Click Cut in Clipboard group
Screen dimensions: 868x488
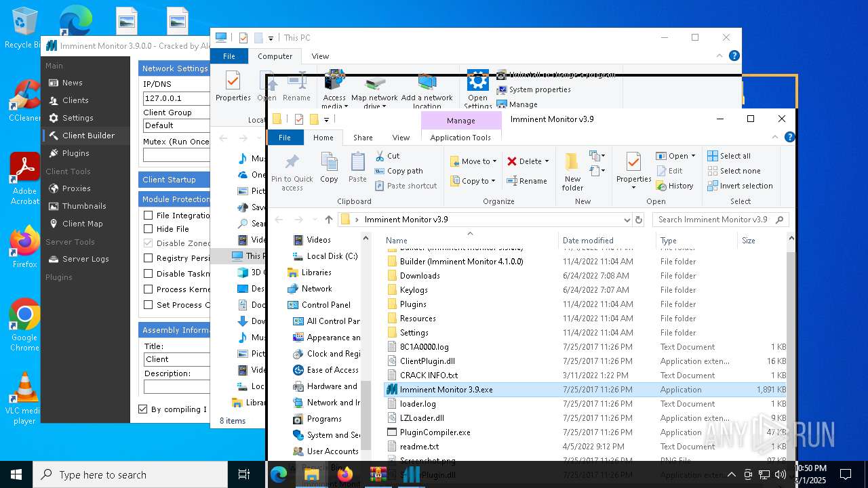[387, 156]
